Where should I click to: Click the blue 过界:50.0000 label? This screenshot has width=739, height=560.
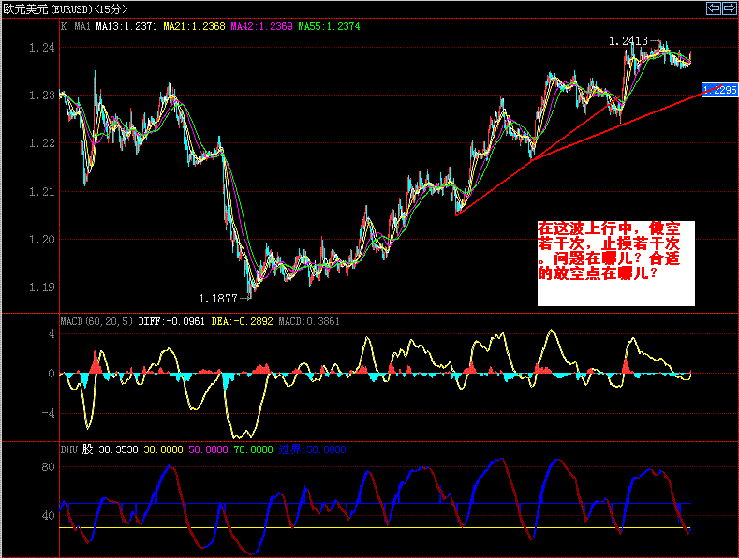313,449
